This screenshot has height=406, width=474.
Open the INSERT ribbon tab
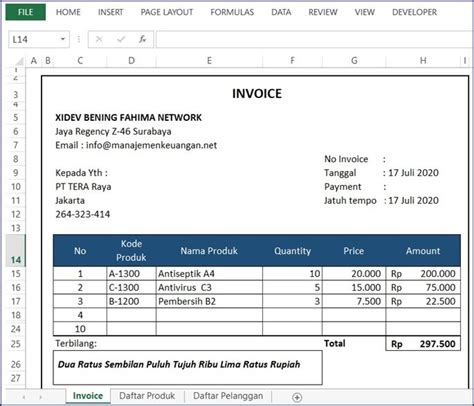tap(110, 12)
